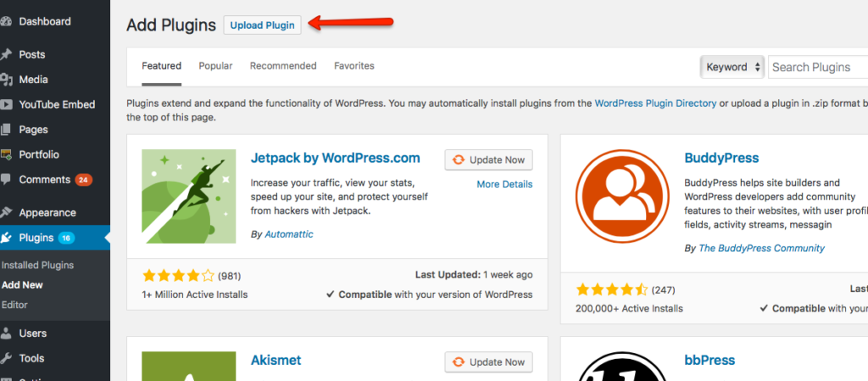The height and width of the screenshot is (381, 868).
Task: Switch to the Recommended tab
Action: 283,66
